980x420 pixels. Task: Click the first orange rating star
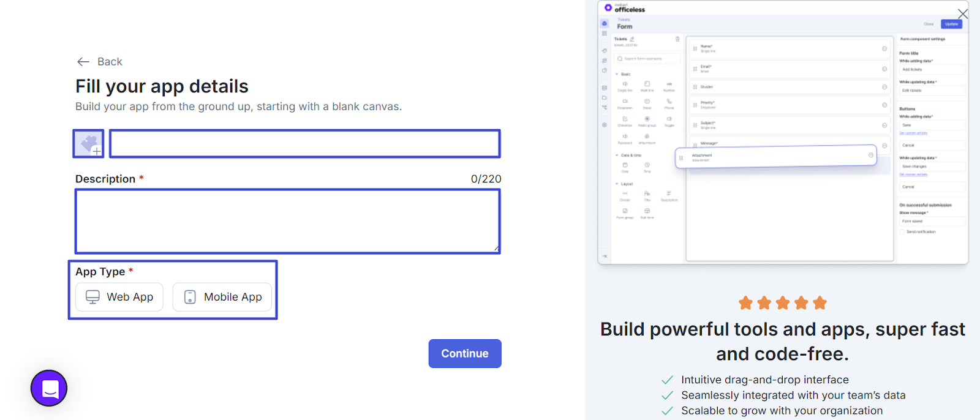(x=745, y=303)
